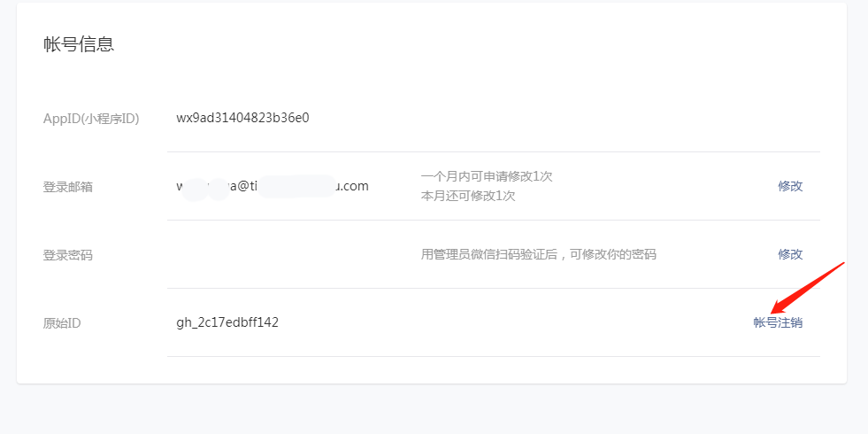Click the 用管理员微信扫码验证后 password hint
The image size is (868, 434).
(x=538, y=254)
